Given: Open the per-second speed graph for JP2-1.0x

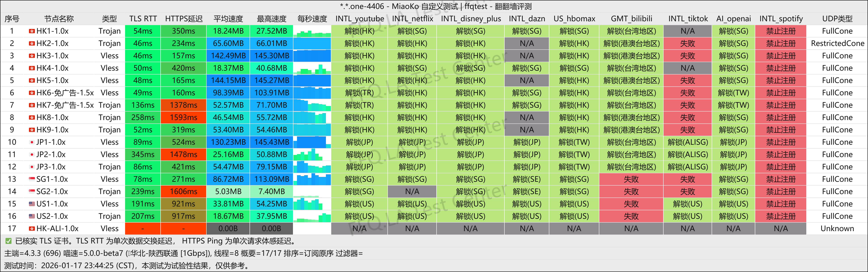Looking at the screenshot, I should click(312, 154).
